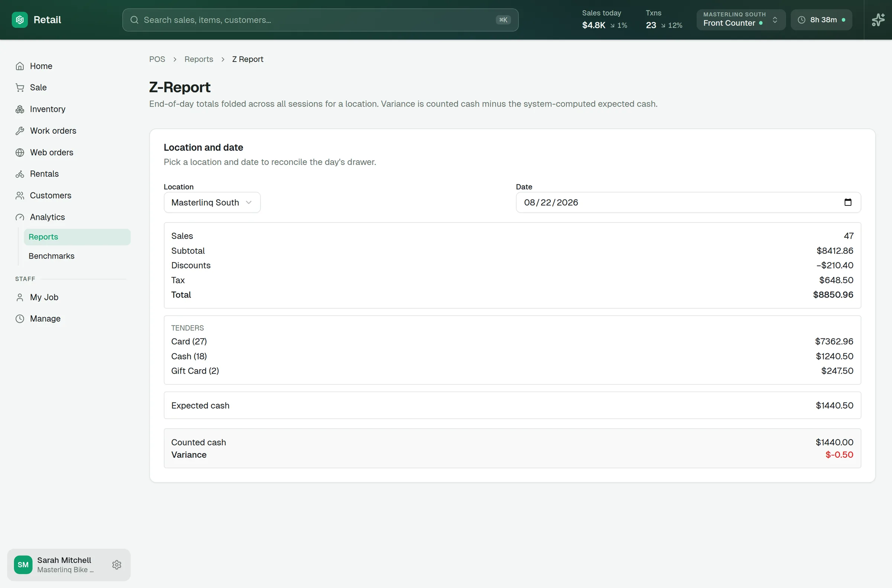The image size is (892, 588).
Task: Click the sparkle AI assistant icon
Action: point(878,20)
